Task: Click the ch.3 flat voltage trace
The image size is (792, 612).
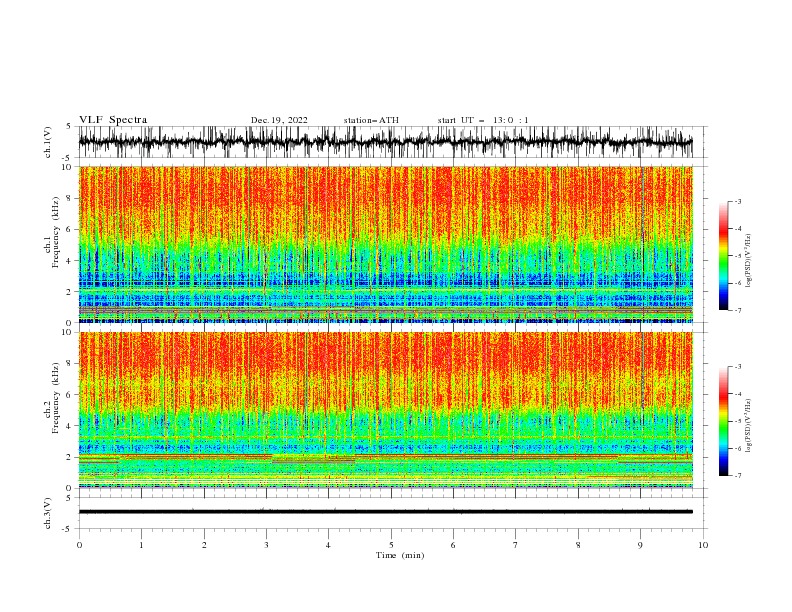Action: [x=385, y=512]
